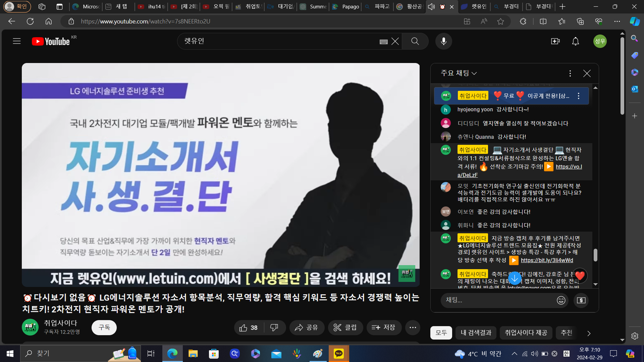Open Edge sidebar settings gear
644x362 pixels.
[634, 336]
